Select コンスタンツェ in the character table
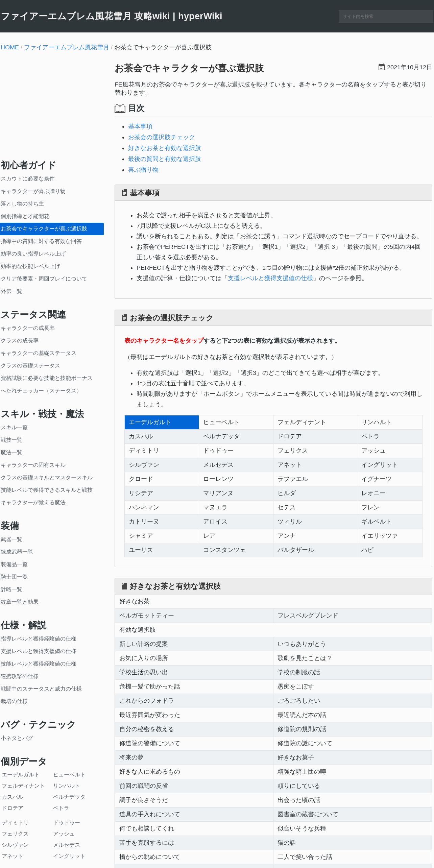This screenshot has width=434, height=868. tap(236, 550)
